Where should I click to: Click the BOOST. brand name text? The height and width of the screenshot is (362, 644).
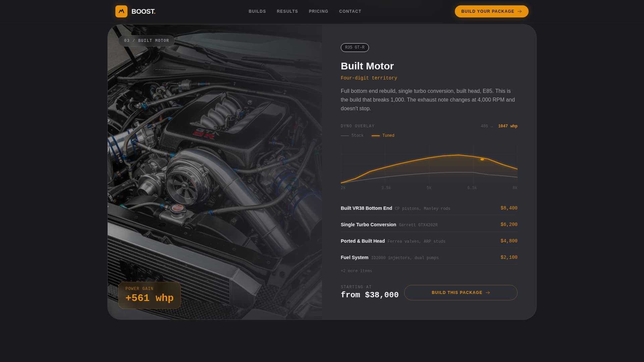coord(144,11)
